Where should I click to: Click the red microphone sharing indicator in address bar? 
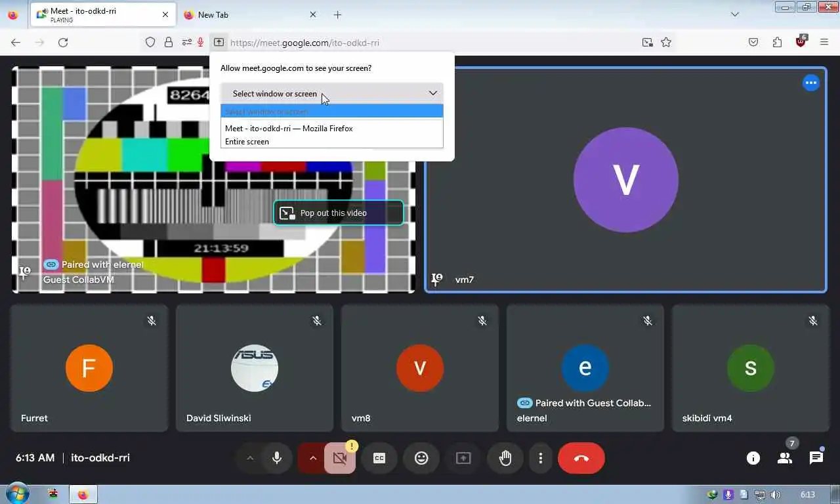point(200,43)
